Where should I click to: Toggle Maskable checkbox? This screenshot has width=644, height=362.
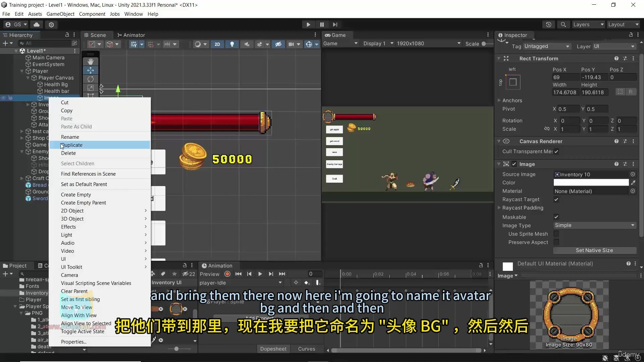pos(556,217)
